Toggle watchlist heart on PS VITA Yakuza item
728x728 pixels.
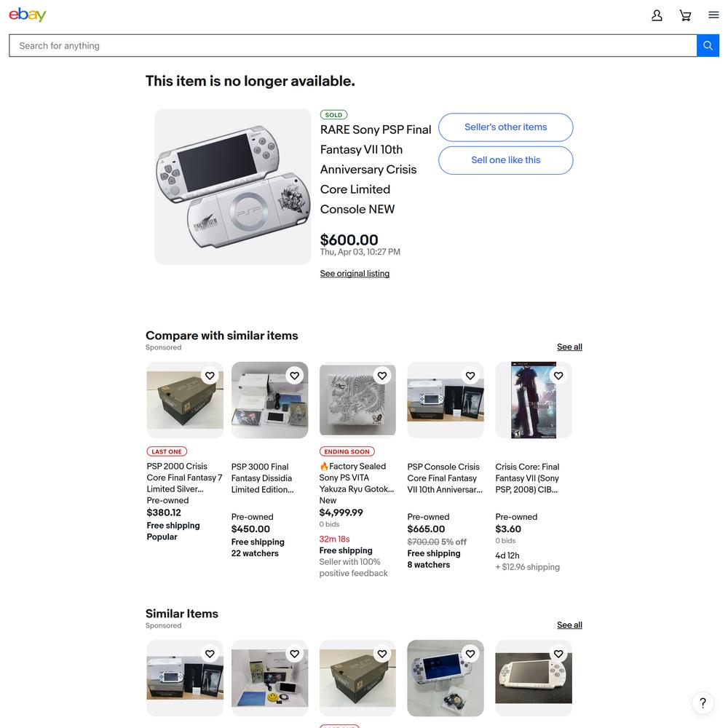pyautogui.click(x=382, y=376)
